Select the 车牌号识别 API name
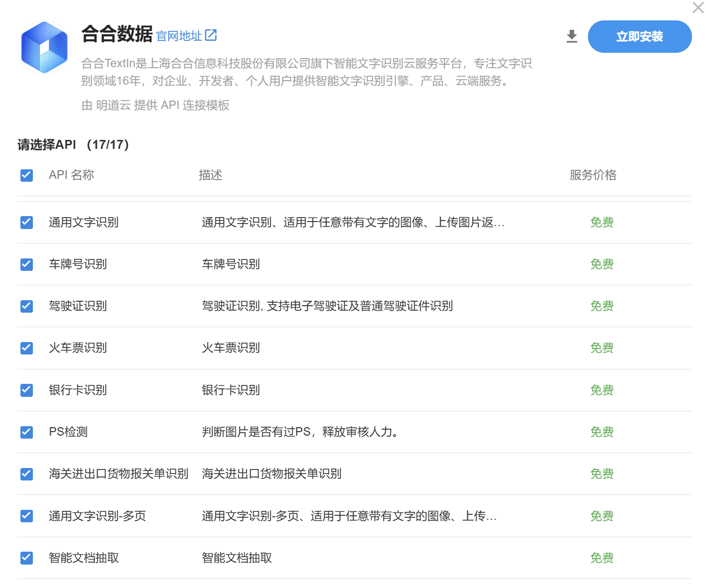The width and height of the screenshot is (706, 588). pos(78,264)
